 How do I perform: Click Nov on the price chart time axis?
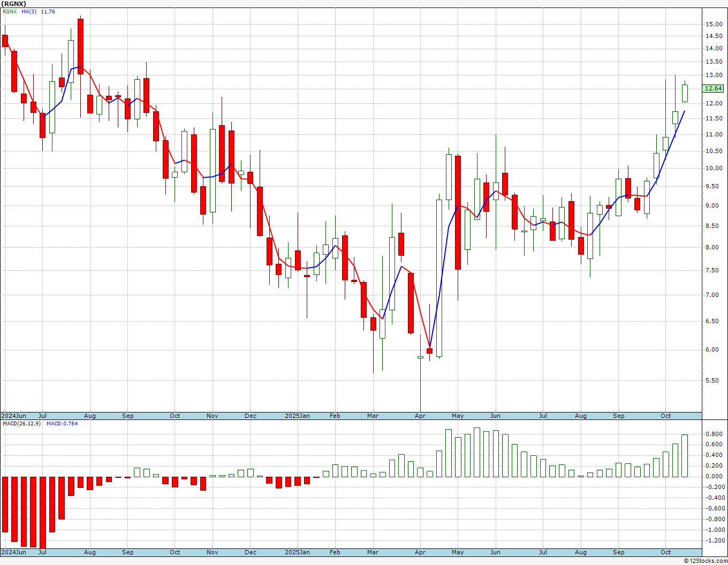pyautogui.click(x=213, y=416)
